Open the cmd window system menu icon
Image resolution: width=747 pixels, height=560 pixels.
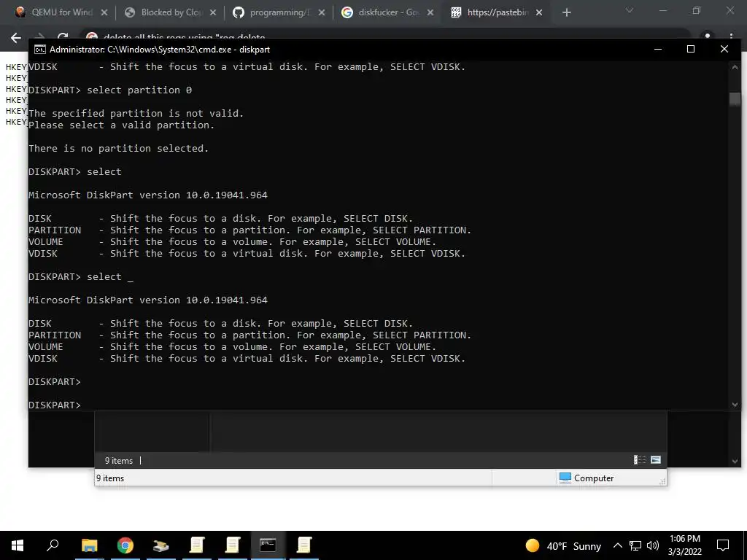click(x=40, y=50)
